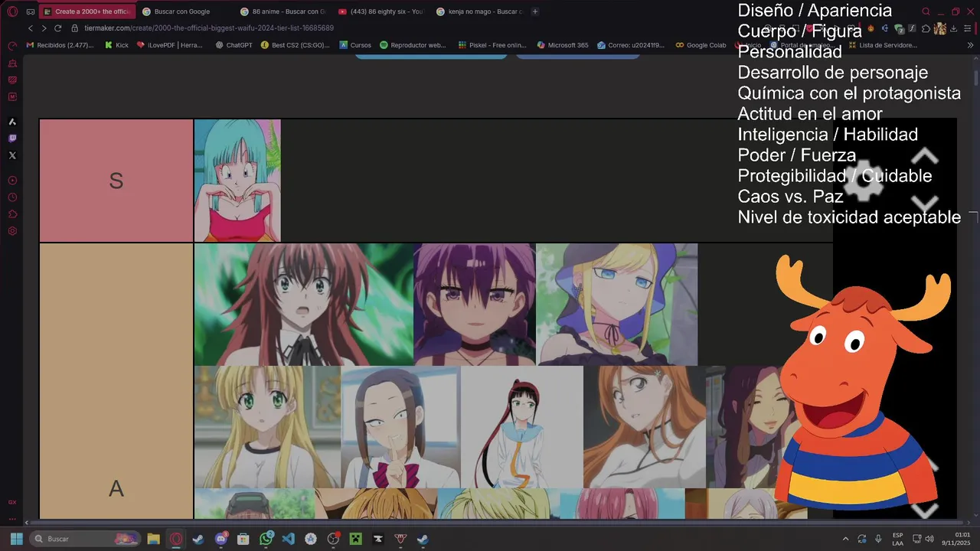Open Discord from taskbar
Image resolution: width=980 pixels, height=551 pixels.
[220, 539]
